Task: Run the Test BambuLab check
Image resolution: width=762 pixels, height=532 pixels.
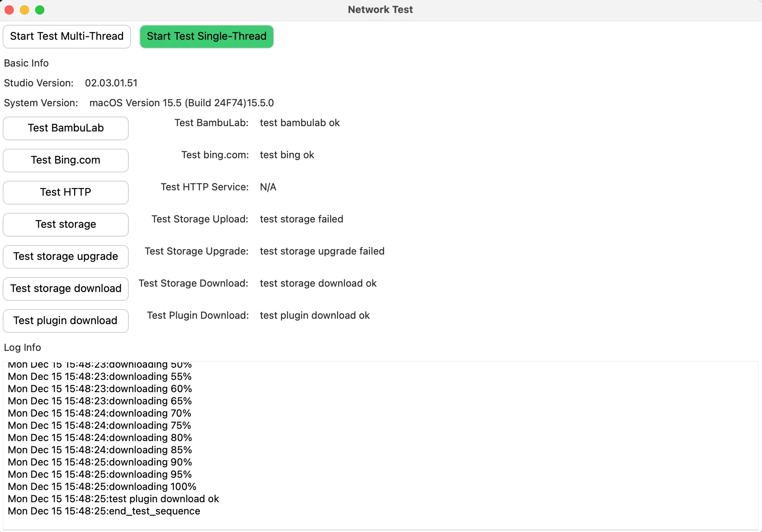Action: coord(66,128)
